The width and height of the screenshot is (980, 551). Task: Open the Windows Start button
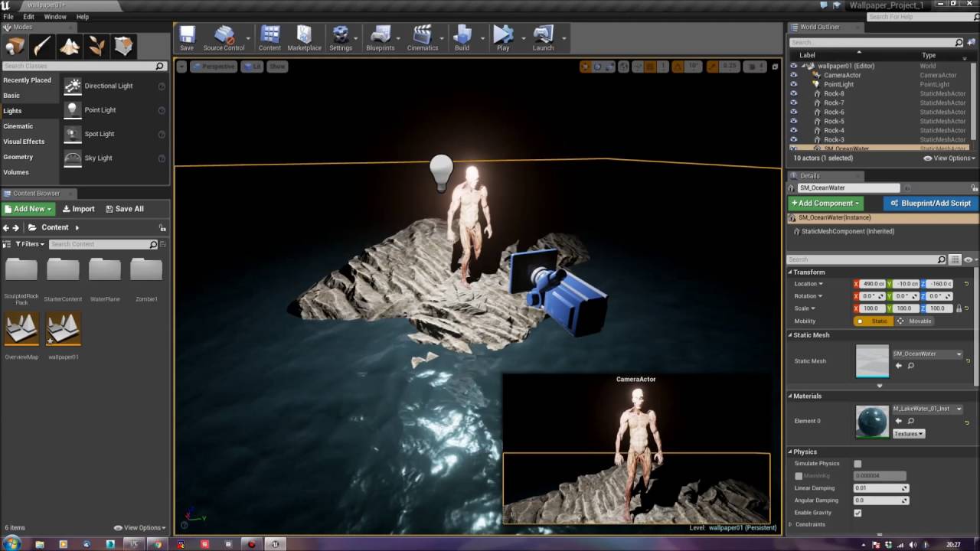coord(11,544)
